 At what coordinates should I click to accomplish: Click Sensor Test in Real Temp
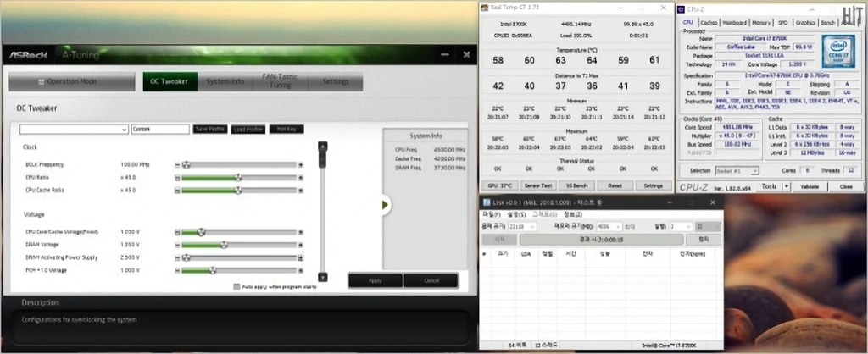click(x=538, y=185)
